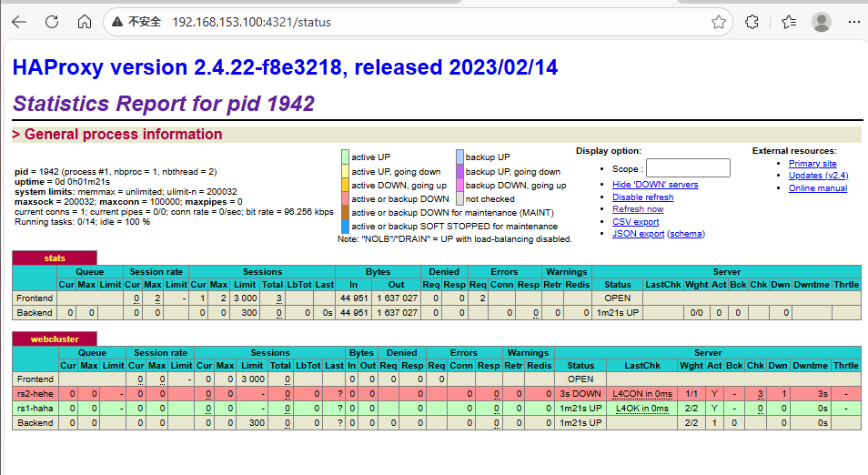Click the stats Frontend row label
The width and height of the screenshot is (868, 475).
[35, 298]
